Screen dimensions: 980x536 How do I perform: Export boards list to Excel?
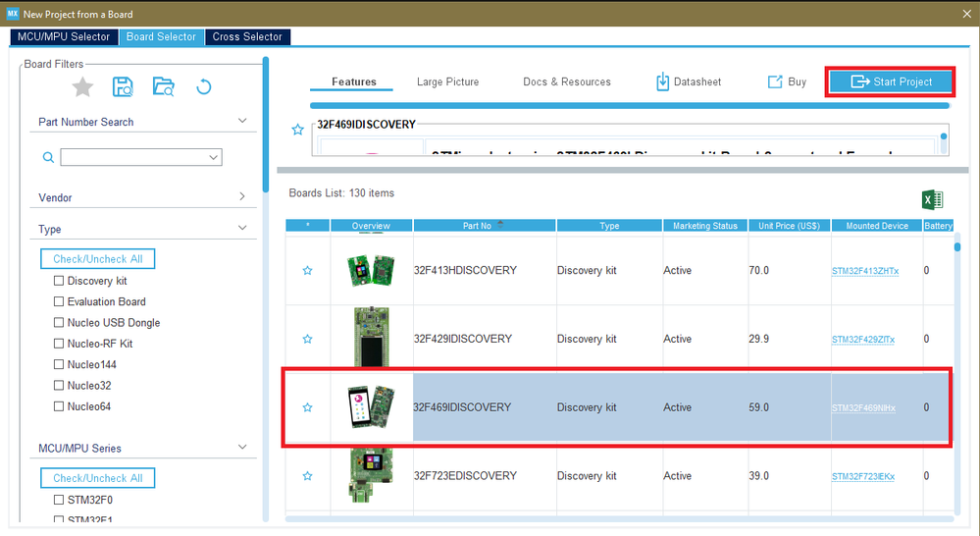(933, 199)
